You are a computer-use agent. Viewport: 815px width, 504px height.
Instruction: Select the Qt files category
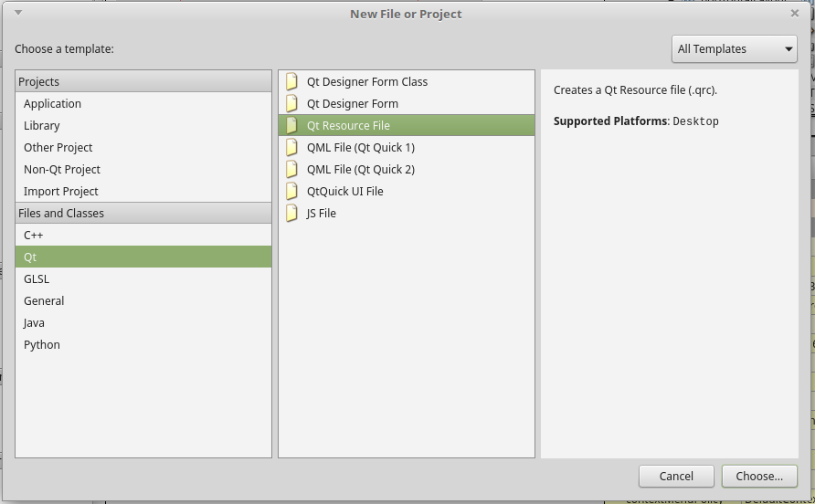pos(143,257)
